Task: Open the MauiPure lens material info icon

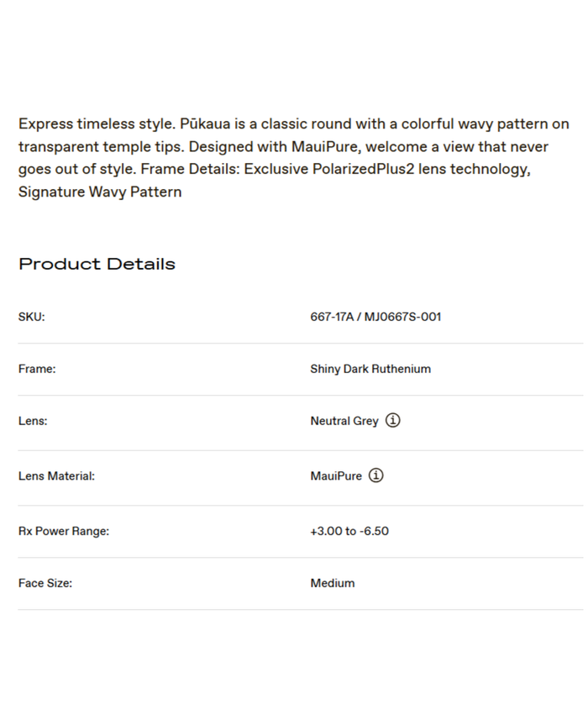Action: pyautogui.click(x=376, y=475)
